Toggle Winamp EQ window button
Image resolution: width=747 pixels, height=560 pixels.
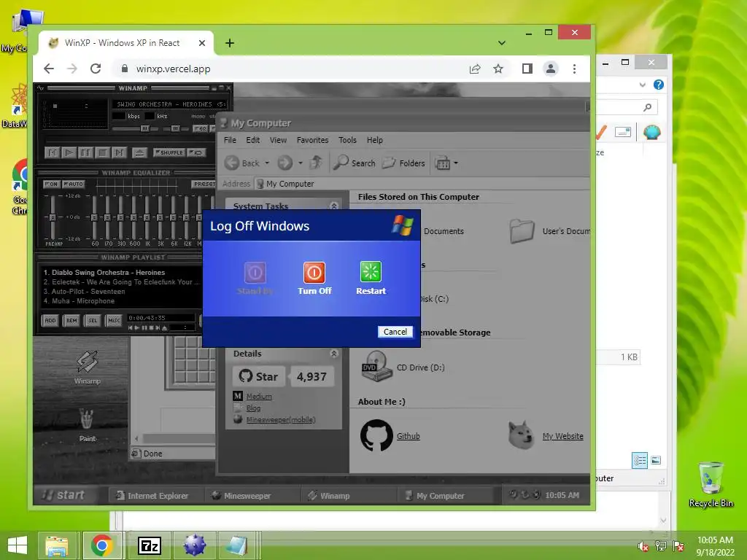200,128
